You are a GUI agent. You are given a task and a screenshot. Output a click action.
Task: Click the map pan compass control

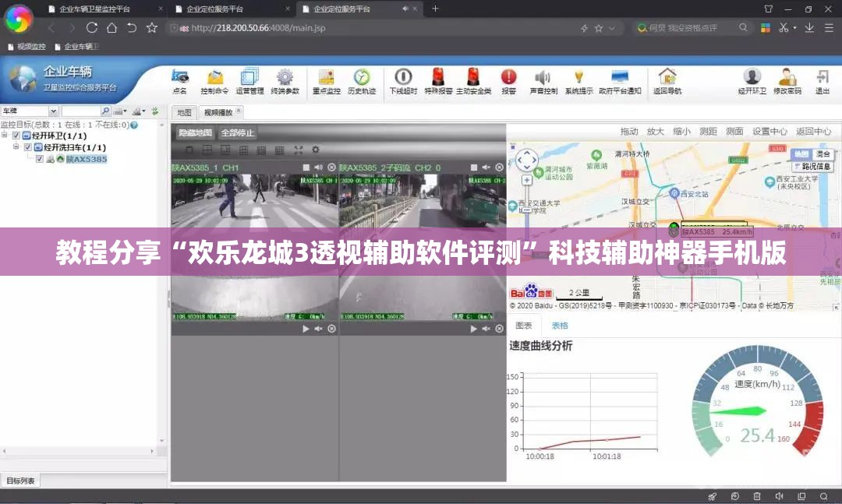click(527, 160)
